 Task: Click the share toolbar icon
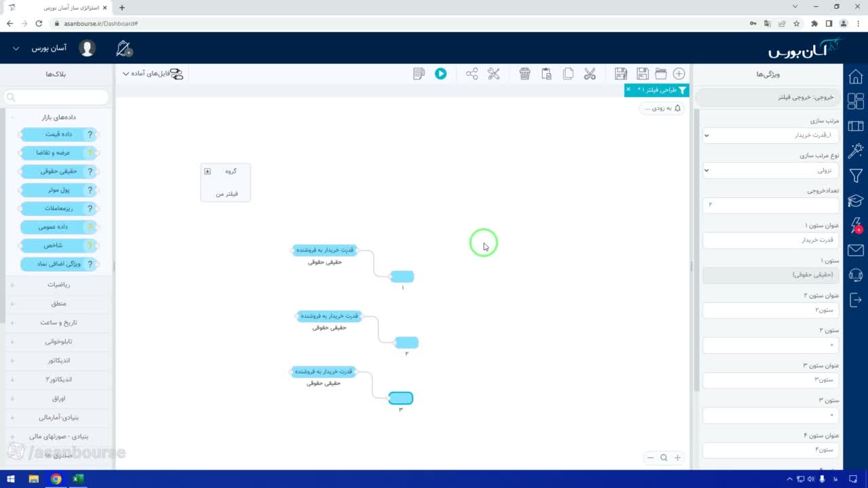(x=472, y=74)
